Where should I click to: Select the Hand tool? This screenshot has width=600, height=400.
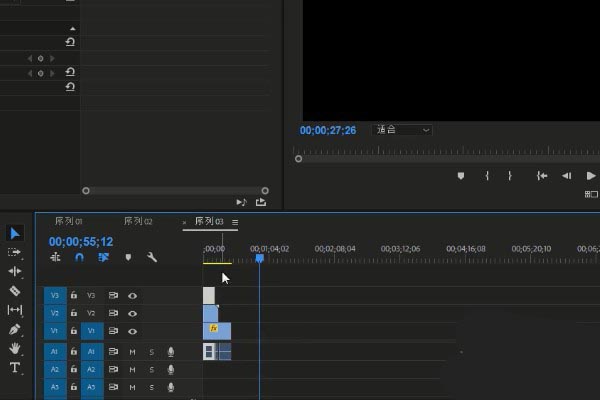pyautogui.click(x=15, y=348)
